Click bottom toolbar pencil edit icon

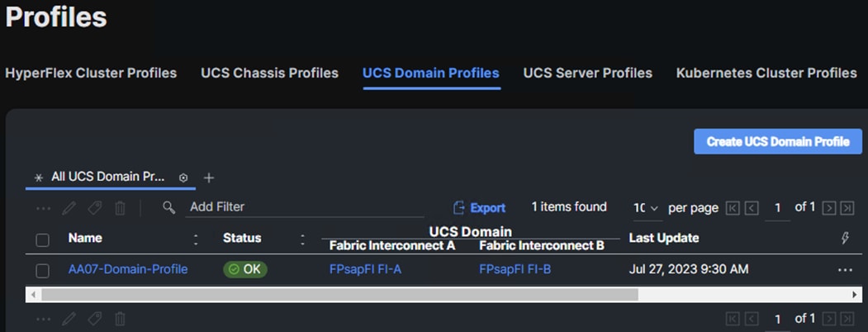69,319
